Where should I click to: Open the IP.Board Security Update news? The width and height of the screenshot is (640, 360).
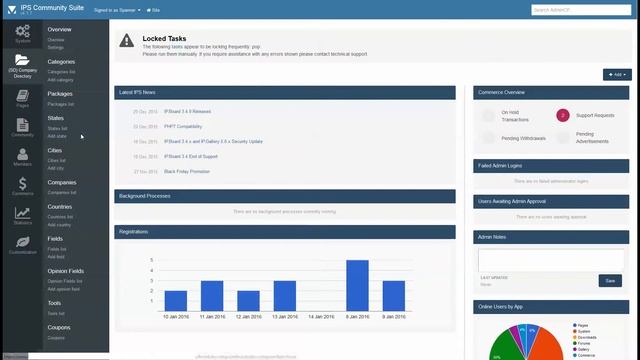(213, 142)
